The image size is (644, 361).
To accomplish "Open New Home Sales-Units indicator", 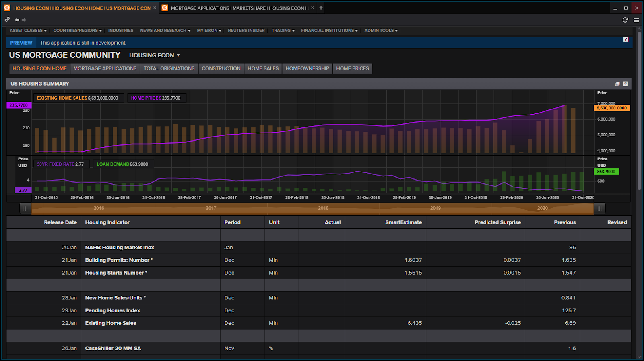I will [x=115, y=298].
